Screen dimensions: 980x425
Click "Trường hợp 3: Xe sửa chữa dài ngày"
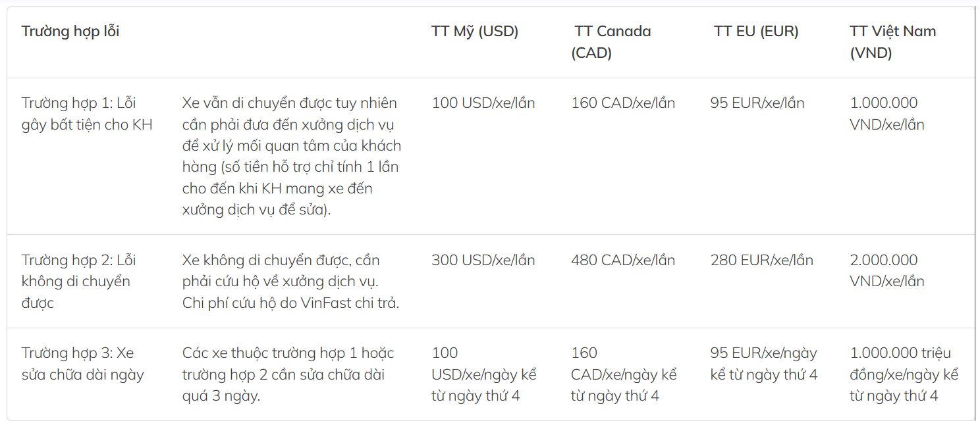[x=82, y=364]
